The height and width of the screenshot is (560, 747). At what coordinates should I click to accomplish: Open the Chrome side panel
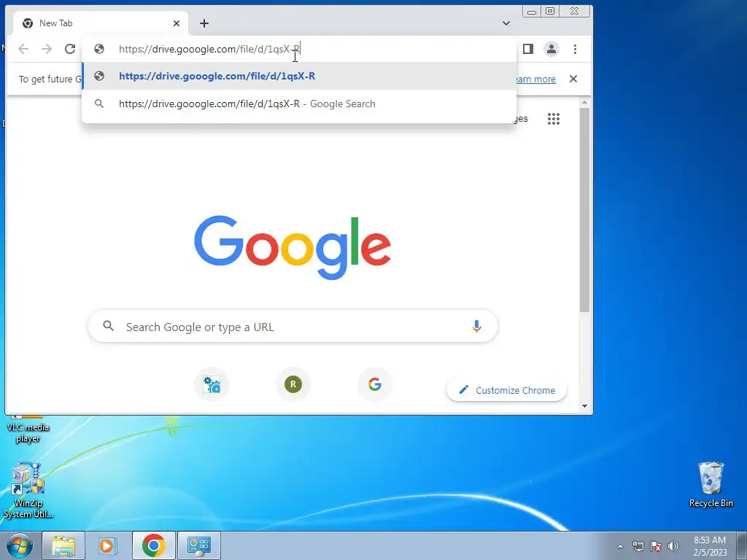click(x=528, y=49)
